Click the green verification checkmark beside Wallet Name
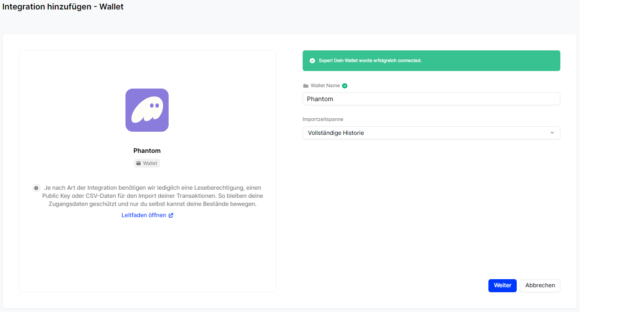Viewport: 644px width, 312px height. 344,85
